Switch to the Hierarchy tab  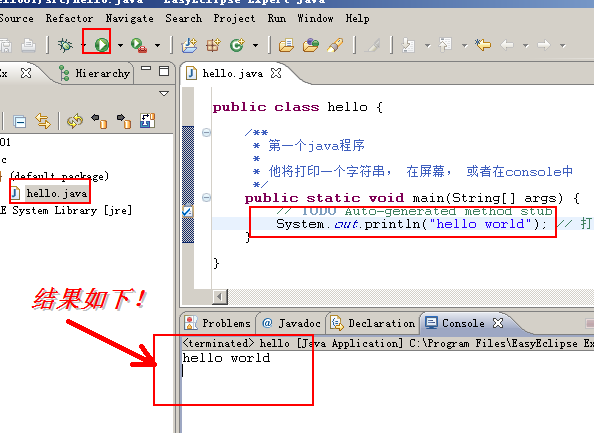(x=95, y=73)
